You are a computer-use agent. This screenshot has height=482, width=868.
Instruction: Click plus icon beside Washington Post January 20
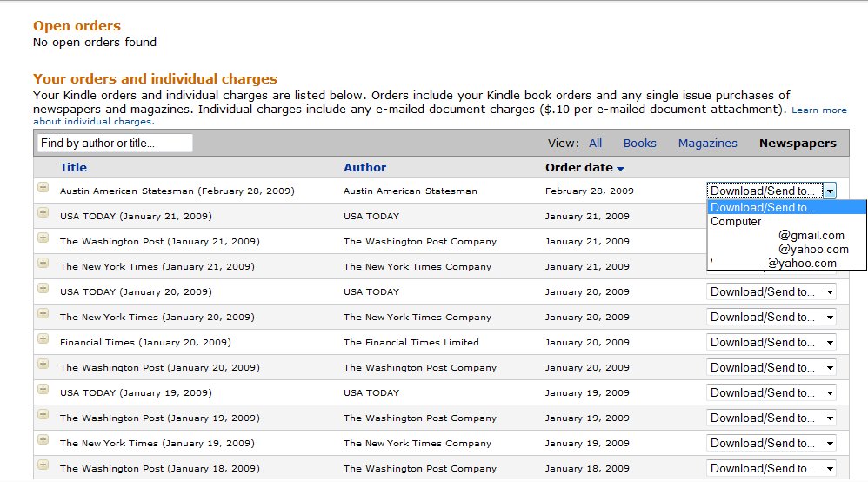pos(43,364)
